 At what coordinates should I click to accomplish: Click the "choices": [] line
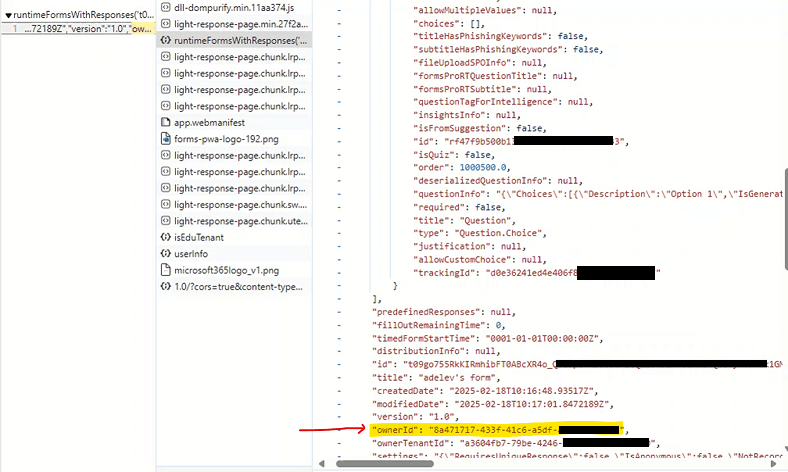click(449, 23)
